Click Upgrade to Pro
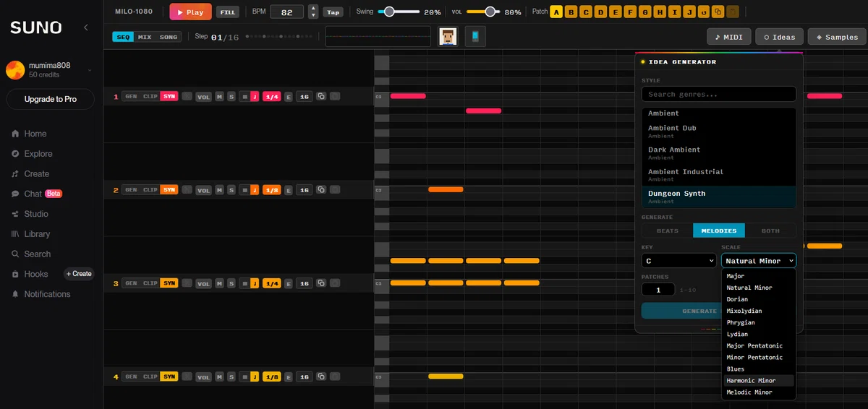This screenshot has width=868, height=409. click(50, 99)
